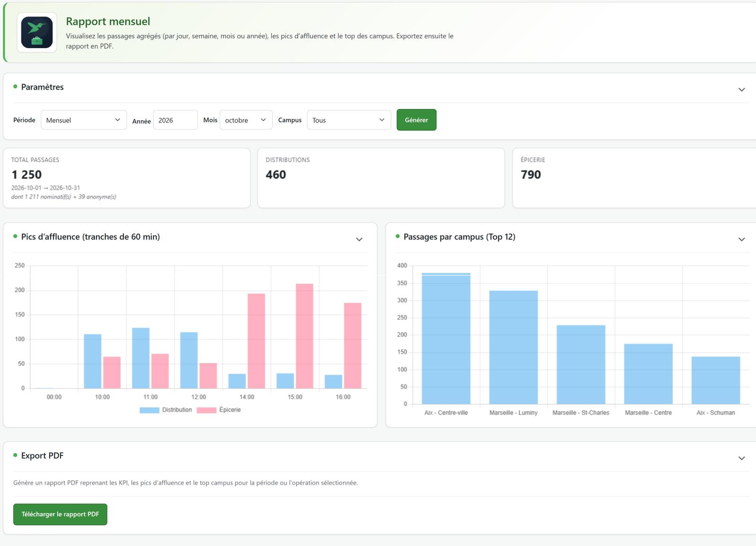Click the blue Distribution bar at 10:00
The image size is (756, 546).
pyautogui.click(x=93, y=362)
